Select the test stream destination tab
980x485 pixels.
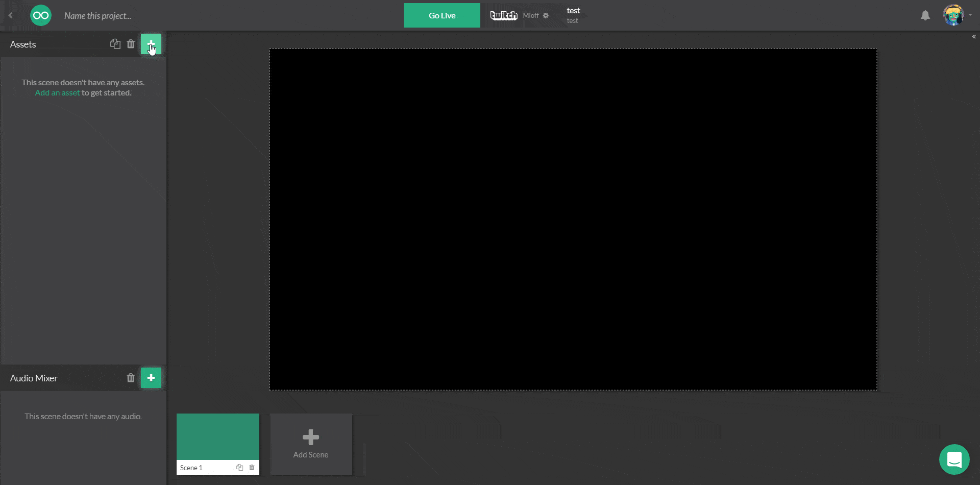573,15
